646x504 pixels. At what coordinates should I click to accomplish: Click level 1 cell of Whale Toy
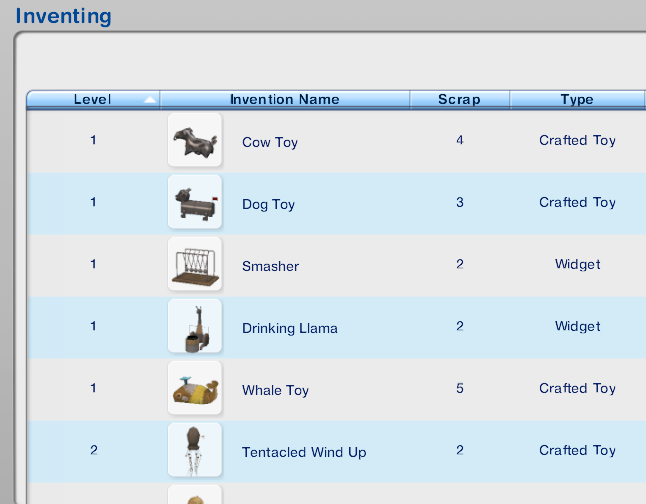tap(94, 388)
